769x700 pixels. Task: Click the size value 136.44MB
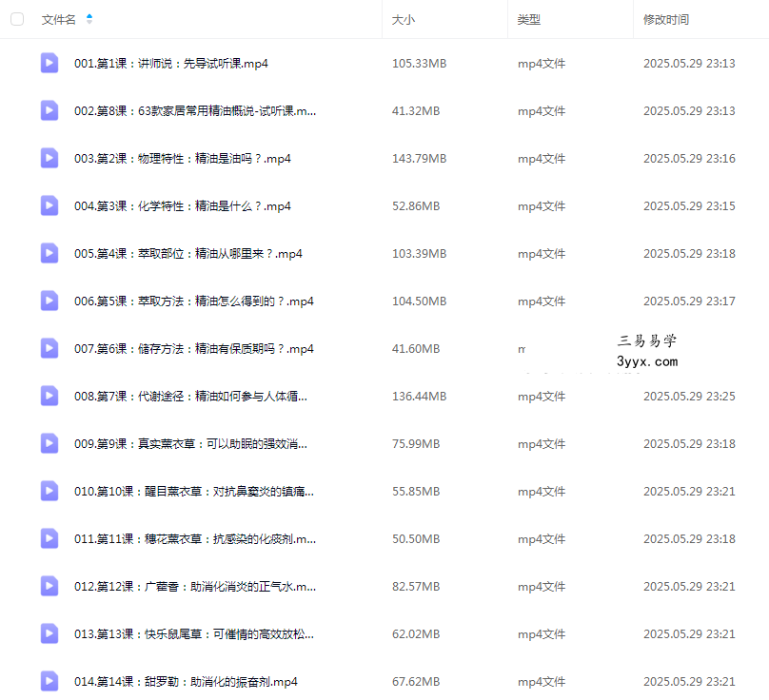pos(420,397)
